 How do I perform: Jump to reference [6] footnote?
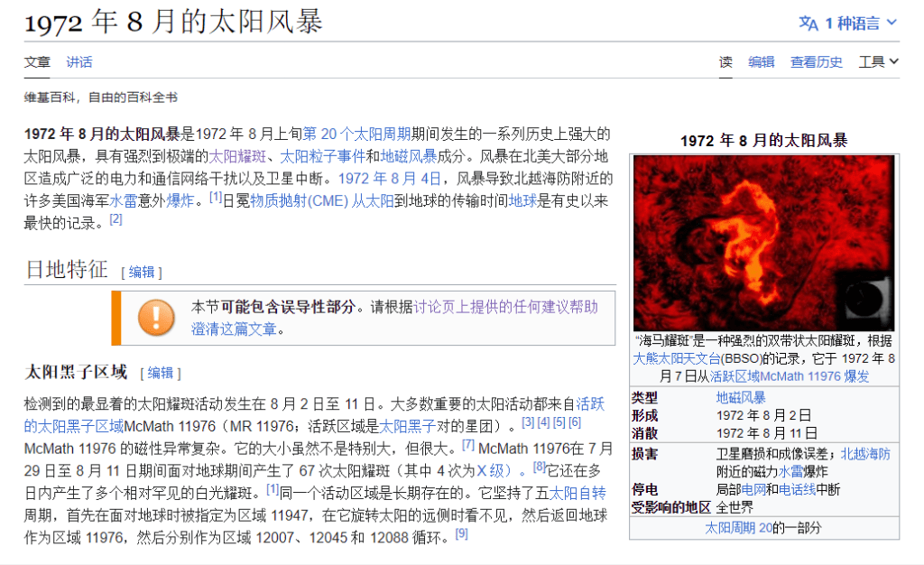[575, 422]
